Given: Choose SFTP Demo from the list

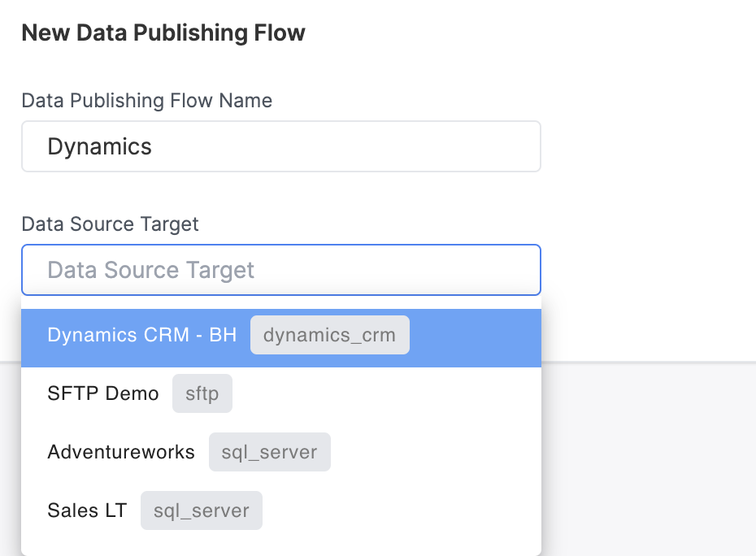Looking at the screenshot, I should [x=281, y=393].
